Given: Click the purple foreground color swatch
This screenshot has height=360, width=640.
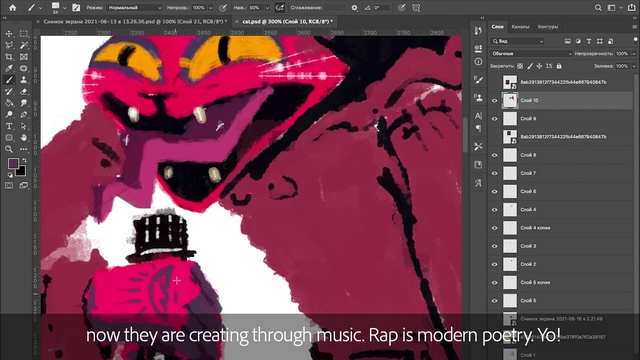Looking at the screenshot, I should [12, 163].
